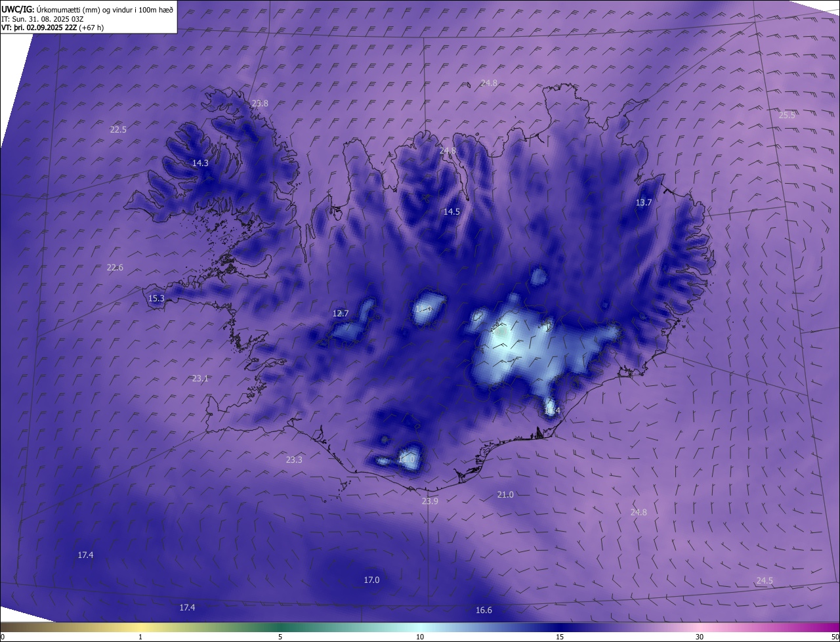Image resolution: width=840 pixels, height=642 pixels.
Task: Click the 13.7 value label
Action: pos(644,203)
